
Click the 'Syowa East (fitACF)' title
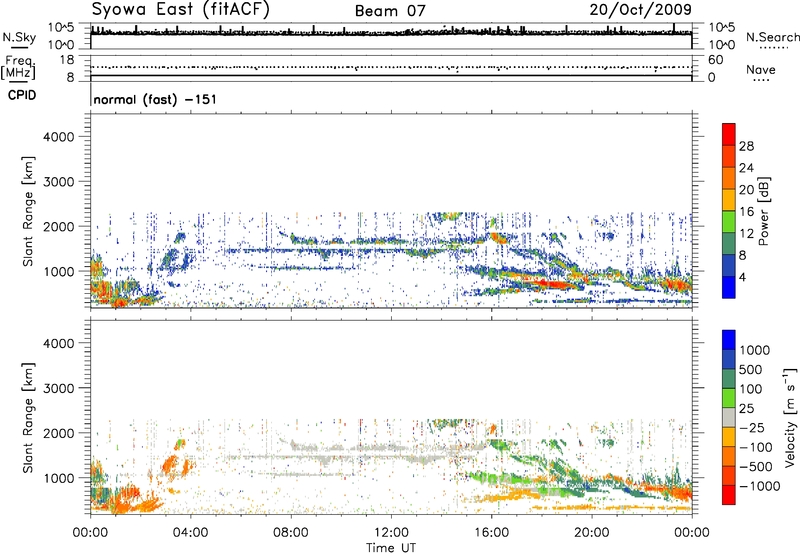(181, 10)
